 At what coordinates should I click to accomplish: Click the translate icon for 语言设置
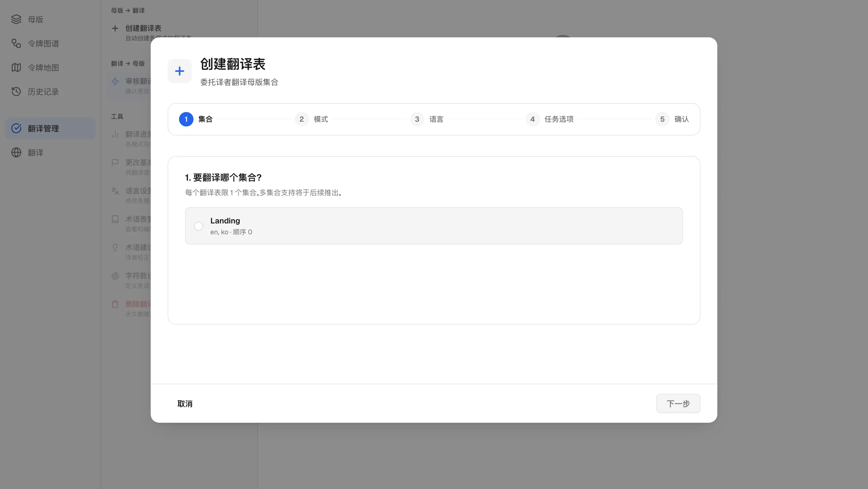(115, 191)
